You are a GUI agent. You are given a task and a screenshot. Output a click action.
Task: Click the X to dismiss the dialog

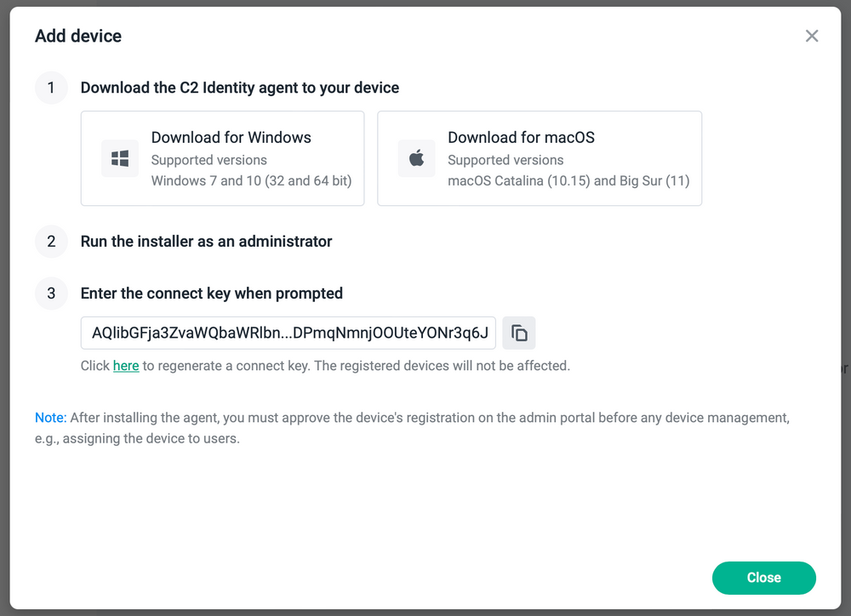point(811,36)
